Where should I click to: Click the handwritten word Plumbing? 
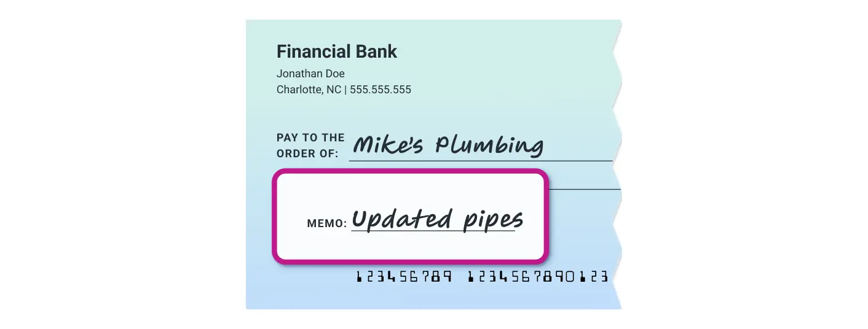coord(489,146)
